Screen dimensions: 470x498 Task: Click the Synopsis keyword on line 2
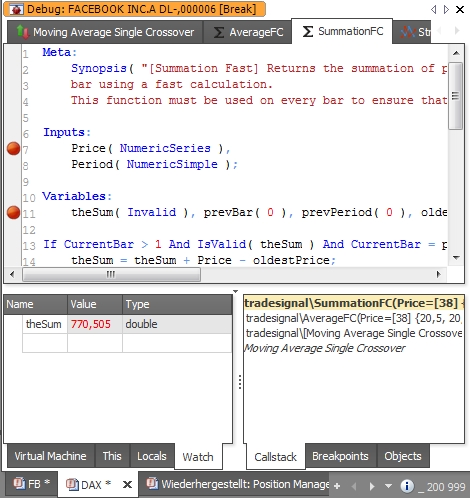coord(99,68)
